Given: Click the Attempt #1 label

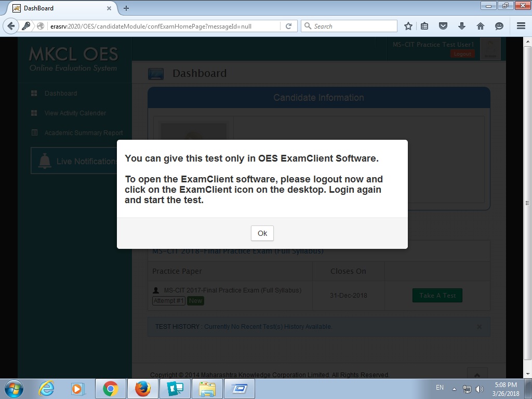Looking at the screenshot, I should (169, 301).
